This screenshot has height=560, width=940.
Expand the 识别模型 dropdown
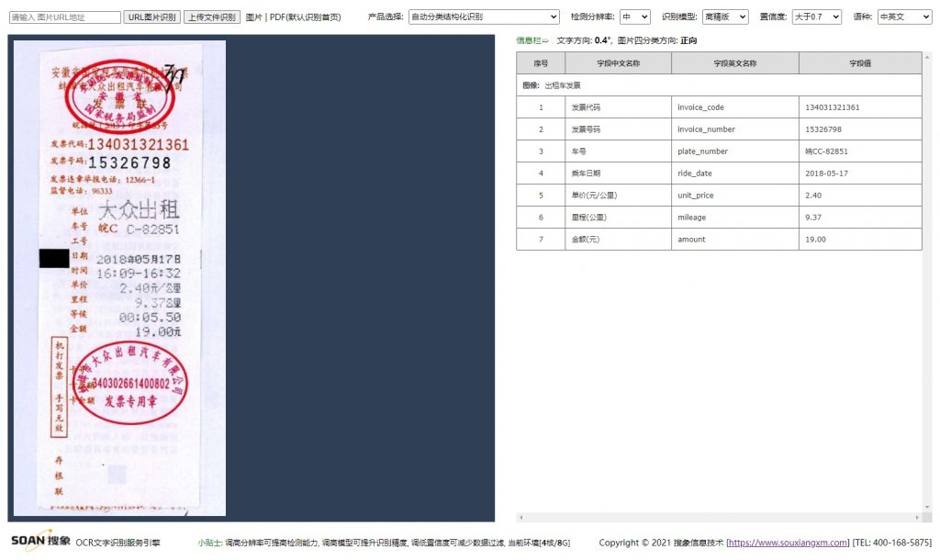(x=725, y=17)
